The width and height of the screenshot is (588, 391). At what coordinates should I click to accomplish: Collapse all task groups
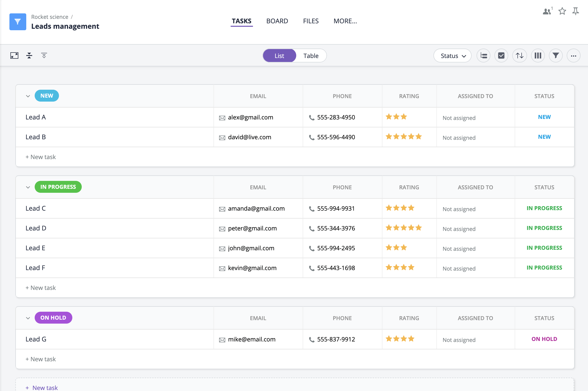pyautogui.click(x=29, y=55)
